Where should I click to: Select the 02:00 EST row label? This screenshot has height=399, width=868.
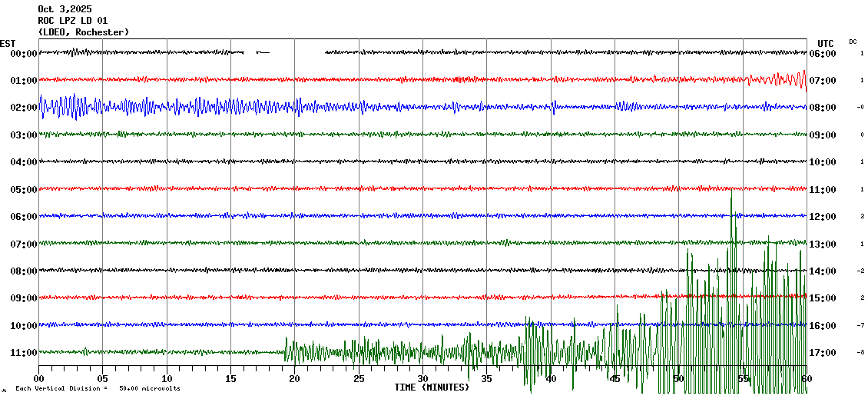(24, 108)
